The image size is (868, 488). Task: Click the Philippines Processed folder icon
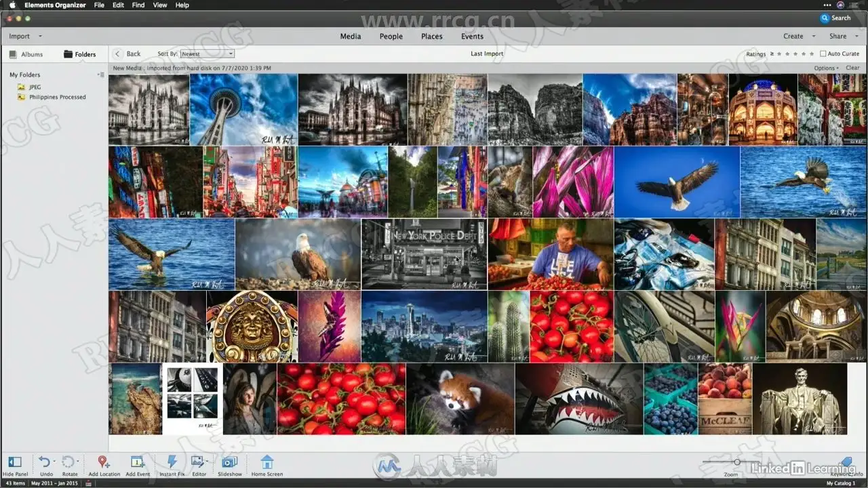(x=22, y=97)
